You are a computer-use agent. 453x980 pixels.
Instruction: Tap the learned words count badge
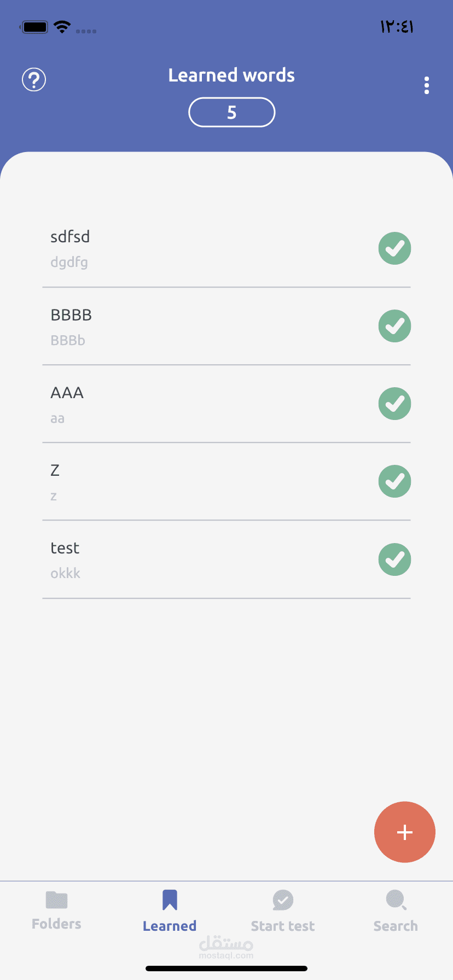pos(231,112)
